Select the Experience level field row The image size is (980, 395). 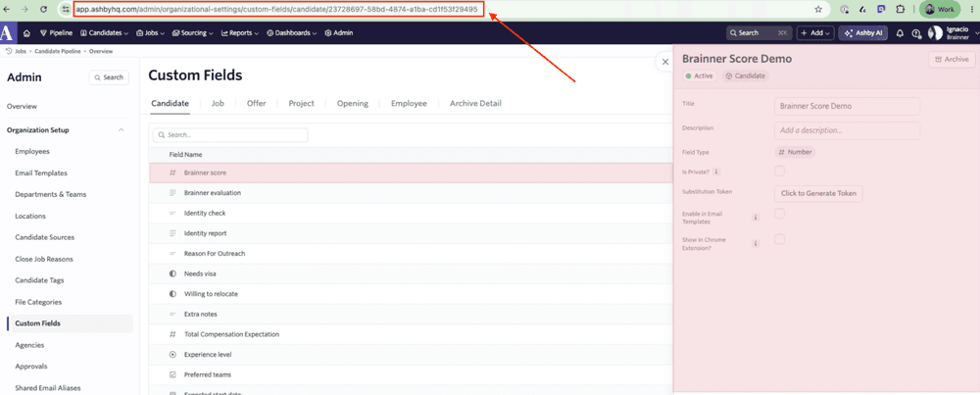pyautogui.click(x=412, y=355)
